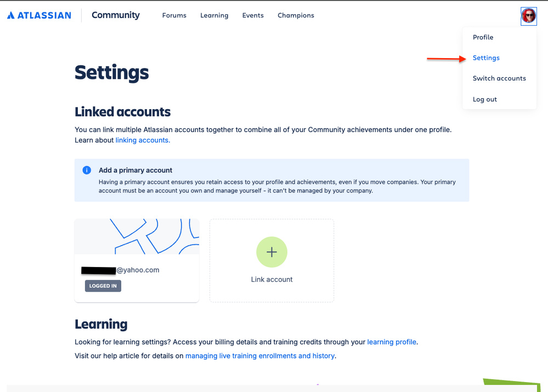
Task: Follow the linking accounts link
Action: 143,140
